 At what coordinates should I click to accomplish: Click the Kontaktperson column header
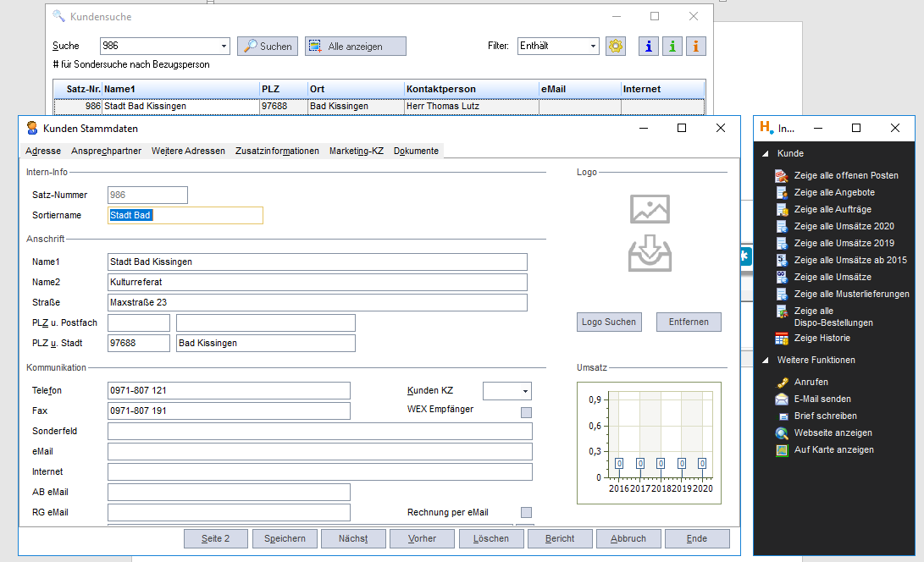(472, 89)
